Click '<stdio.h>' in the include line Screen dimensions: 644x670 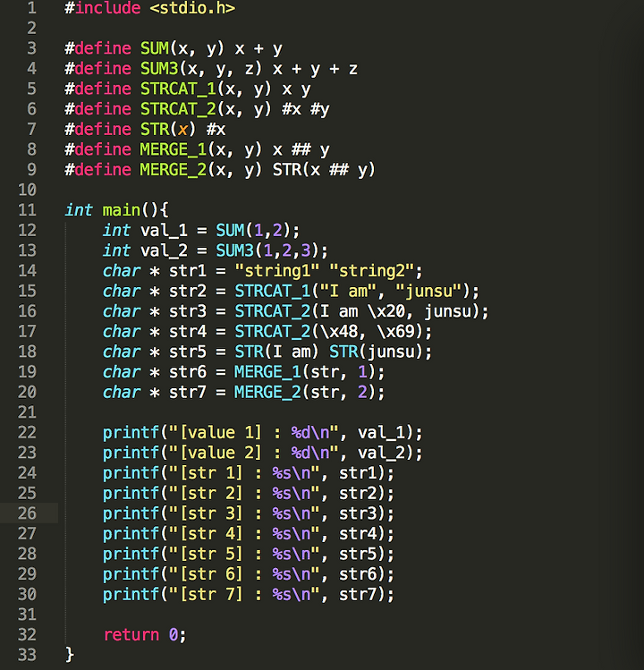pos(192,8)
